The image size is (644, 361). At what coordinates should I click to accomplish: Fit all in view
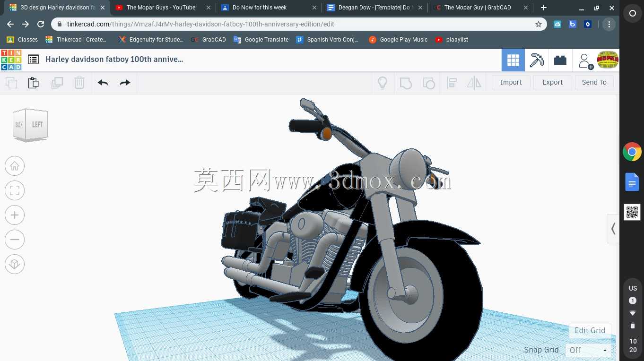[15, 190]
